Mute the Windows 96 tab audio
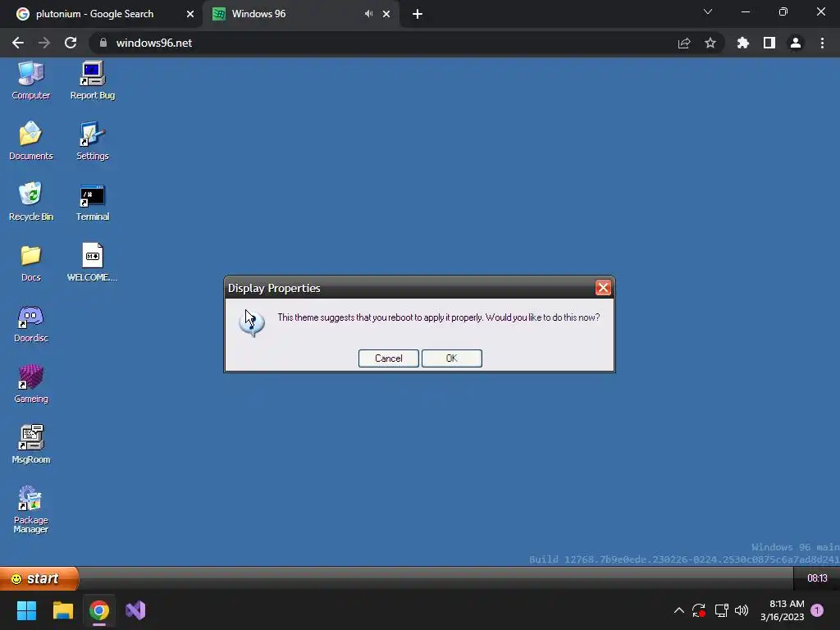 368,14
